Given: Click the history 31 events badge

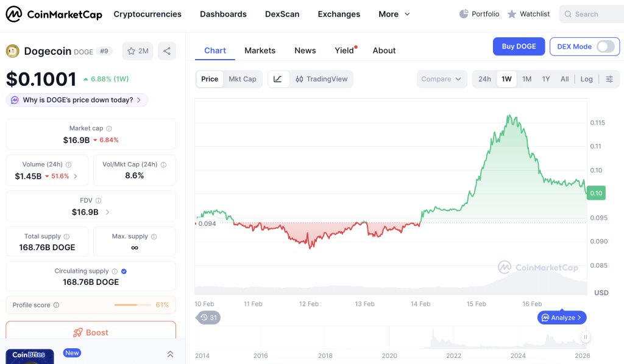Looking at the screenshot, I should tap(208, 318).
